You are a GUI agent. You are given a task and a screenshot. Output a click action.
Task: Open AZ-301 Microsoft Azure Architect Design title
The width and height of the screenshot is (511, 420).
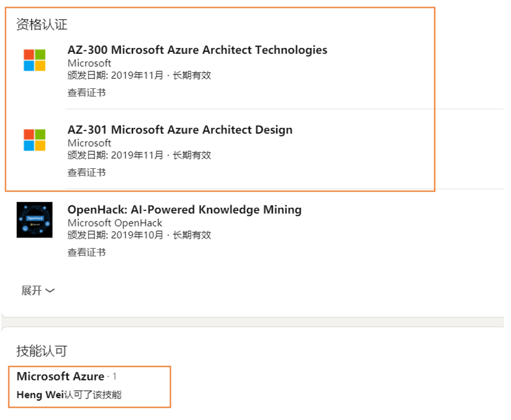[180, 130]
